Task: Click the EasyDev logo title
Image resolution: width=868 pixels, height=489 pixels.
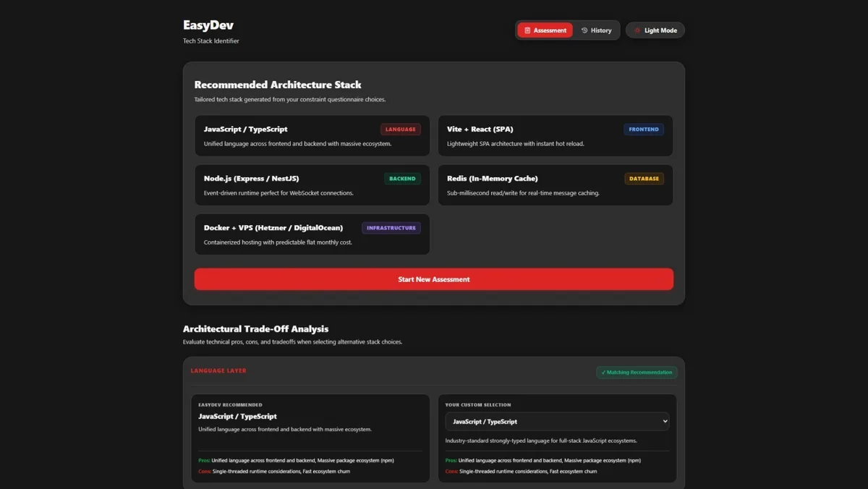Action: click(208, 25)
